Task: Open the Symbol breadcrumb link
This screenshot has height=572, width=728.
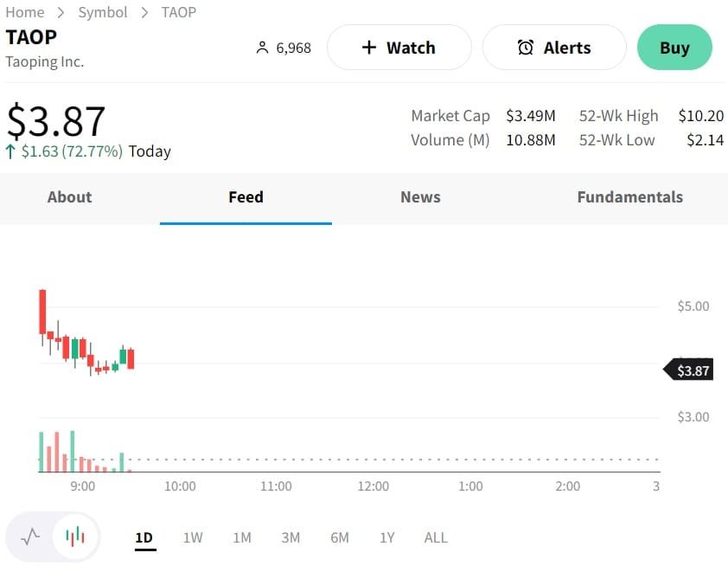Action: click(x=103, y=12)
